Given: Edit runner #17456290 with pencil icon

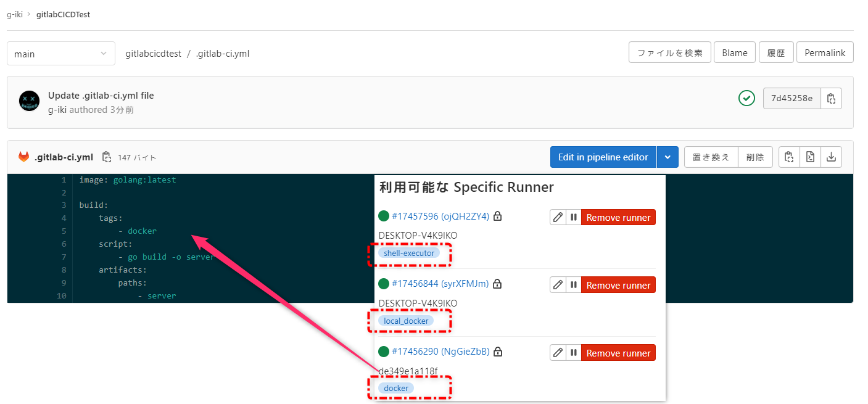Looking at the screenshot, I should pyautogui.click(x=558, y=353).
